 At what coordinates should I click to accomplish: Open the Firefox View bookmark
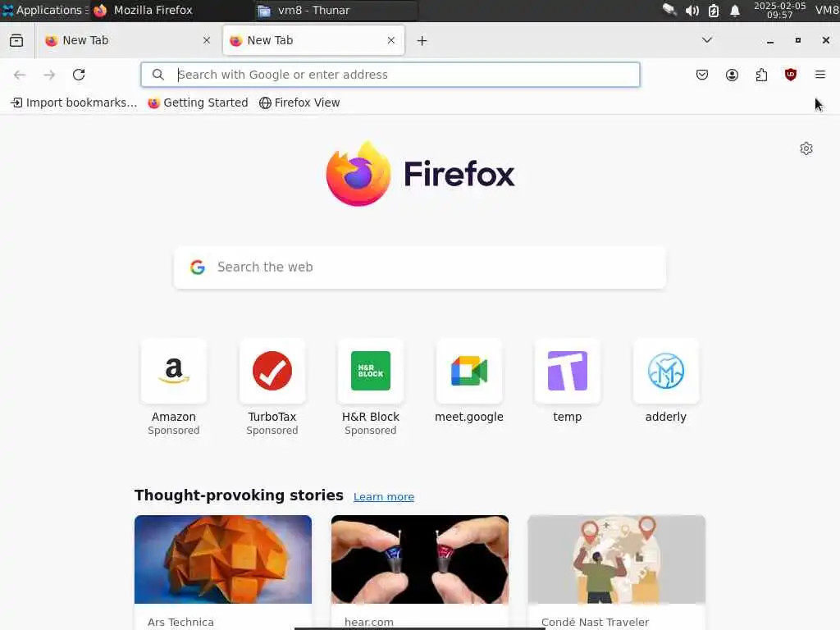click(x=299, y=103)
